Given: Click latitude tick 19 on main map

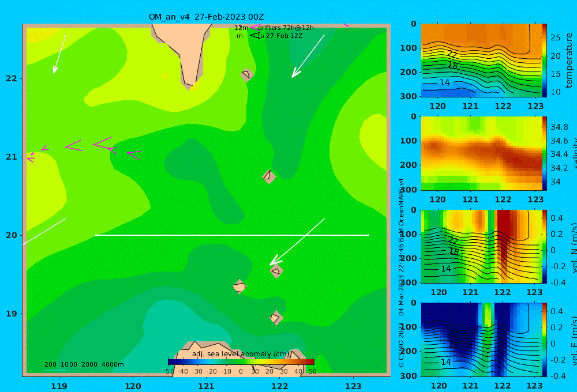Looking at the screenshot, I should coord(12,314).
